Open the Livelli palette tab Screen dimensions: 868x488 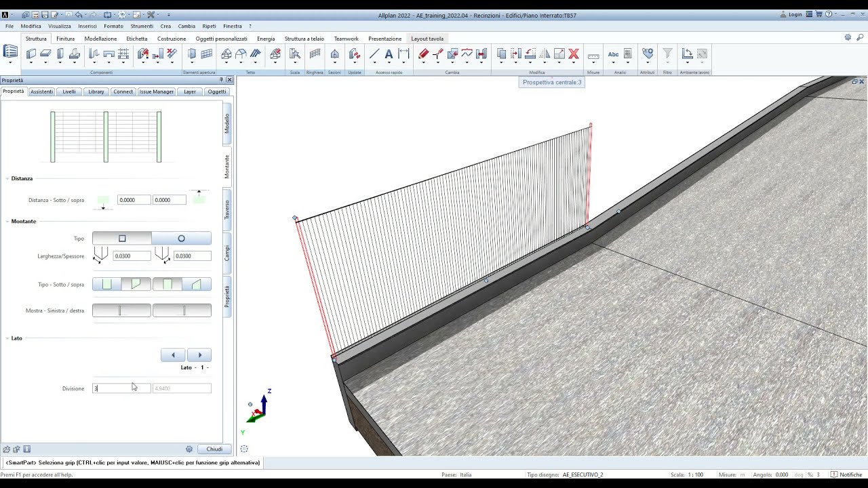point(69,91)
